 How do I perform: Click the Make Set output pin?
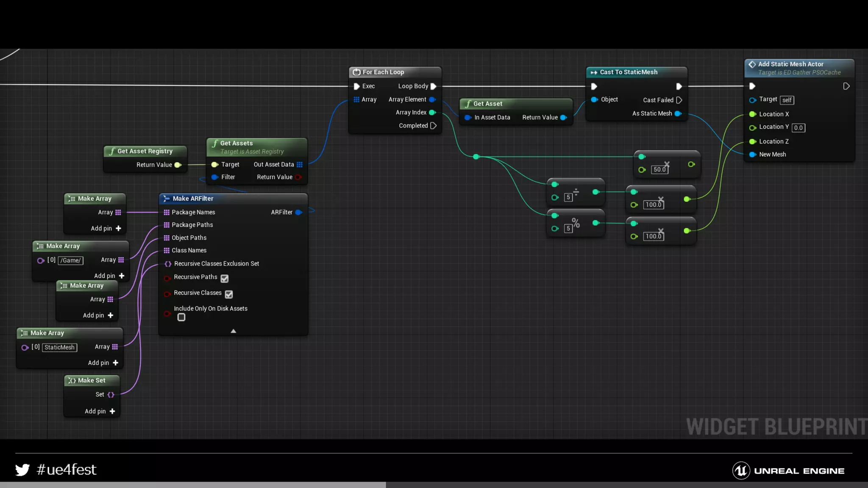(111, 394)
